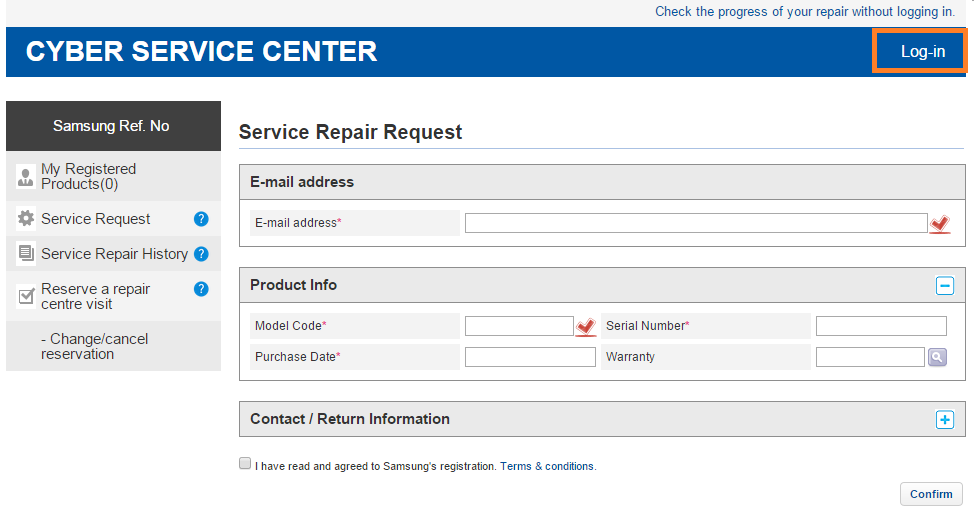Open help for Service Request
The width and height of the screenshot is (974, 520).
201,219
